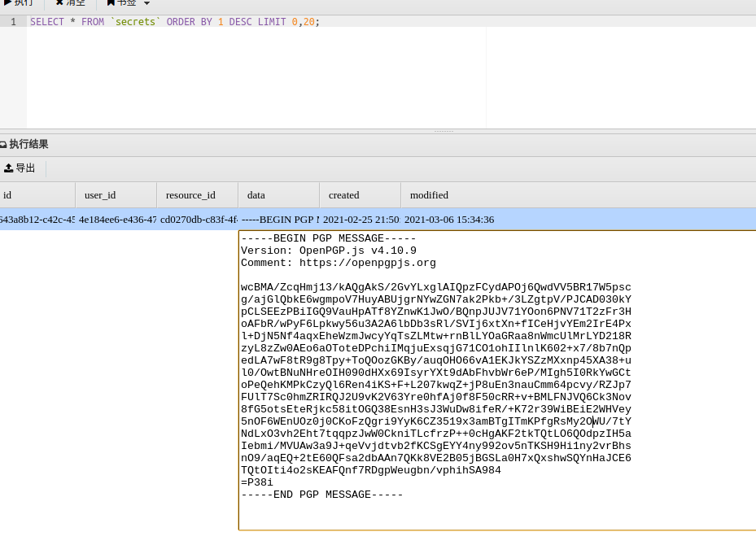
Task: Sort by the created column header
Action: 361,195
